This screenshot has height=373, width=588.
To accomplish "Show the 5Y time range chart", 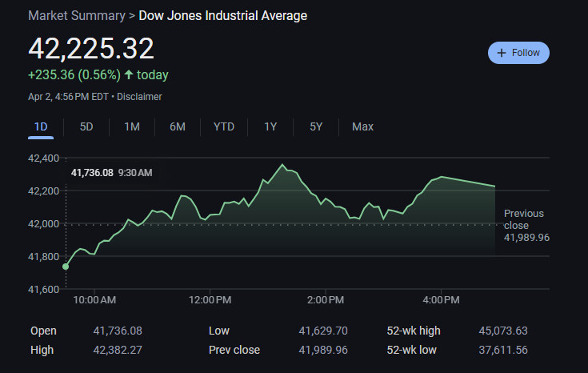I will click(316, 126).
